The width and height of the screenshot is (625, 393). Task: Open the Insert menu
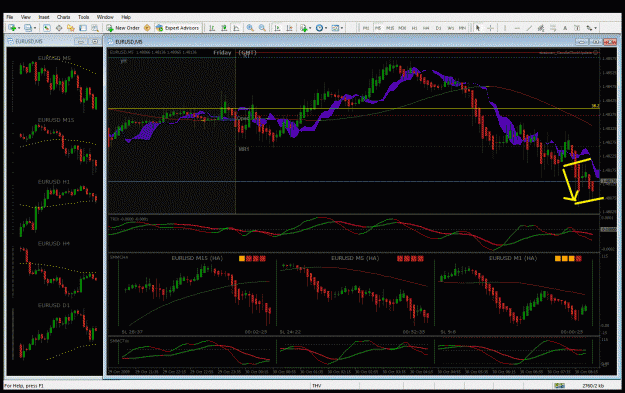click(x=44, y=17)
